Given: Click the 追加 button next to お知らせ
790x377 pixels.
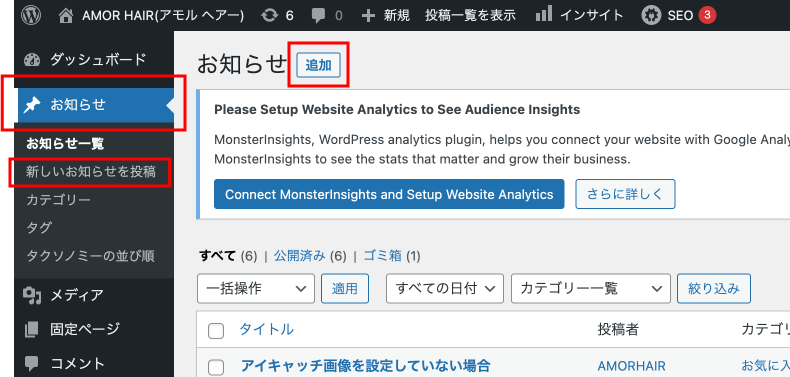Looking at the screenshot, I should click(318, 65).
